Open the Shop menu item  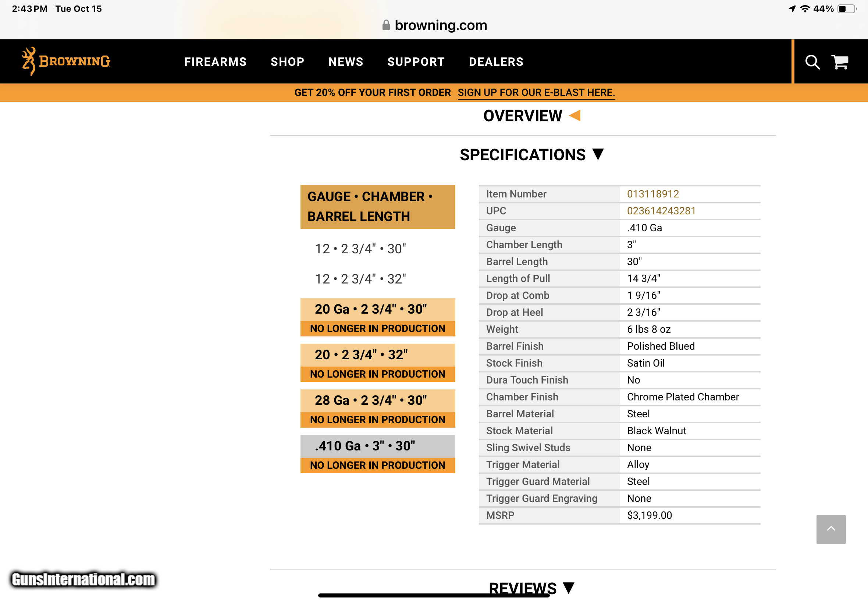coord(288,62)
